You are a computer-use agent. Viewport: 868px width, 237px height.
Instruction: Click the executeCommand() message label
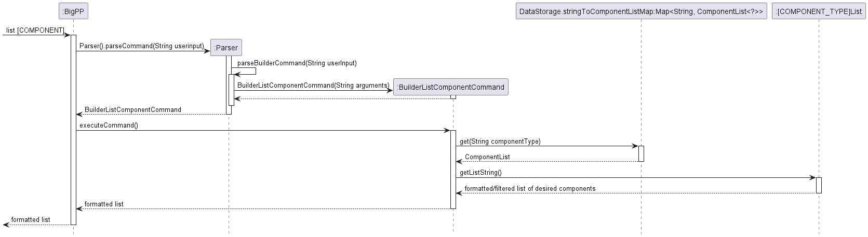(109, 126)
